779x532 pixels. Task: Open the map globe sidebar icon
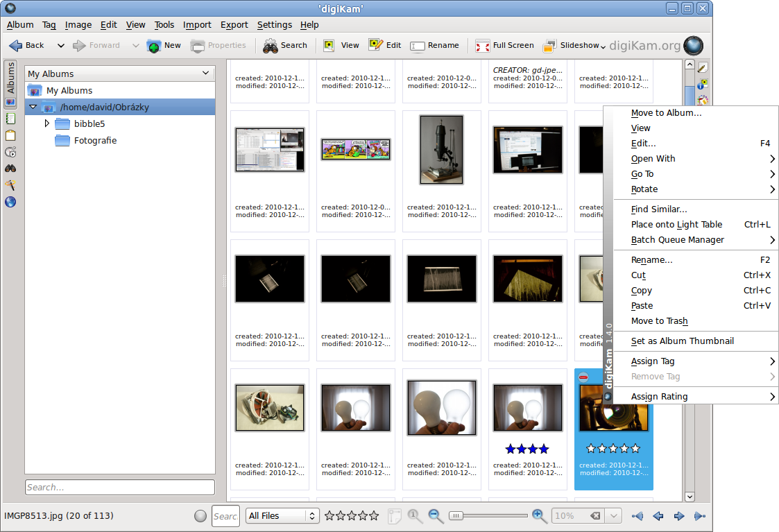(x=10, y=202)
